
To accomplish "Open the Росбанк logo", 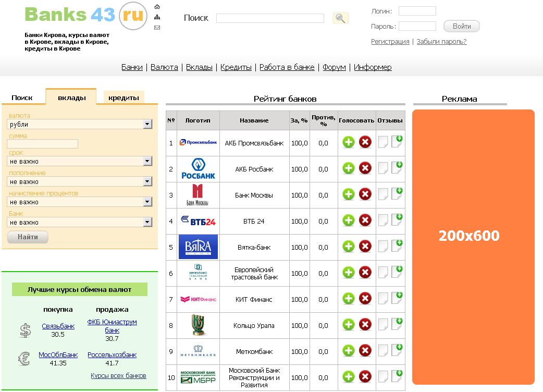I will pos(198,169).
